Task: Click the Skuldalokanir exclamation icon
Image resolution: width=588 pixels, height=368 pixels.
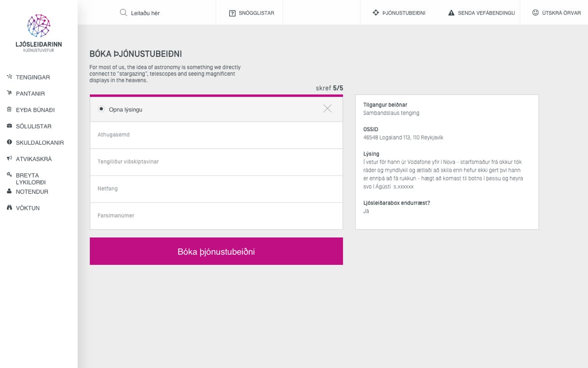Action: point(9,142)
